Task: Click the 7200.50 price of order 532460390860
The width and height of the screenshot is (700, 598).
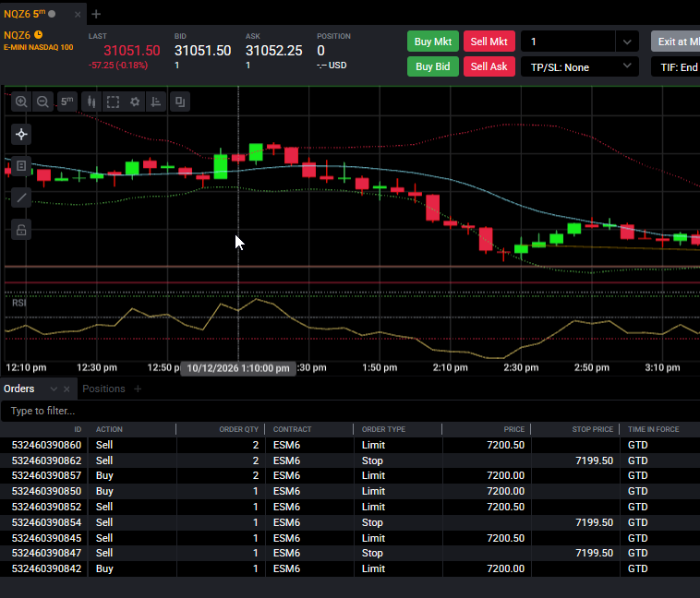Action: [505, 445]
